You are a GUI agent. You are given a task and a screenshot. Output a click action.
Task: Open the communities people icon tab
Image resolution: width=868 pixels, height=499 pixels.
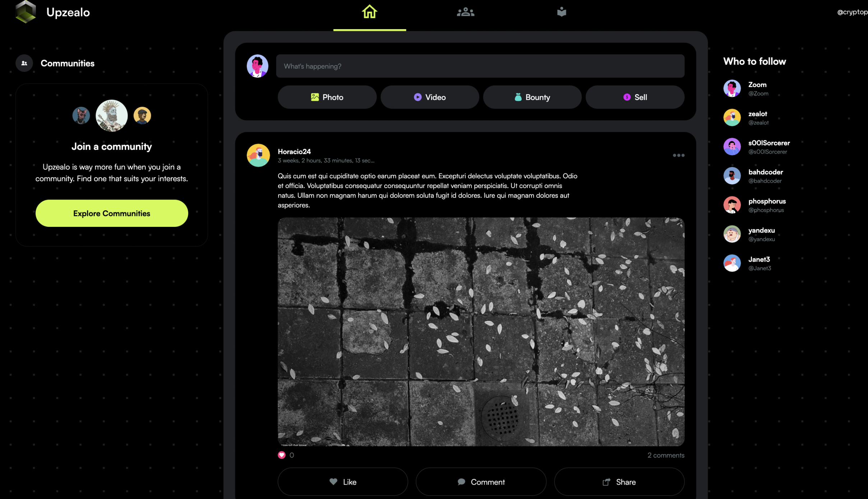(x=466, y=12)
